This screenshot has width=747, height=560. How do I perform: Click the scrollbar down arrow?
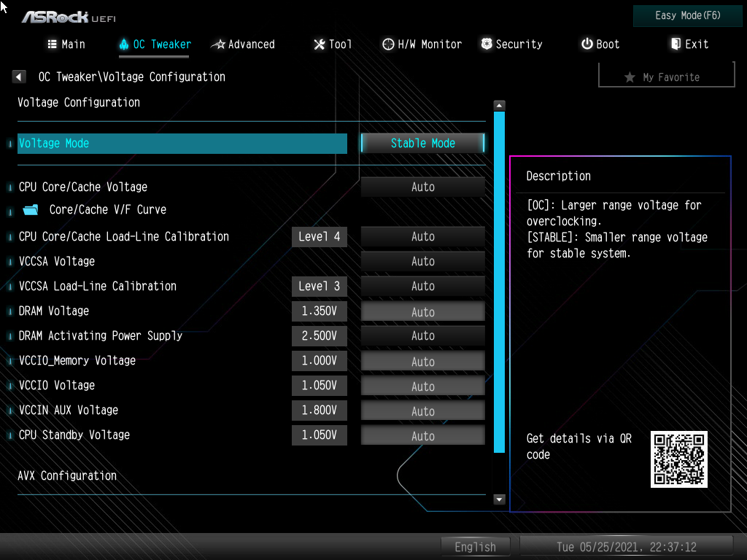click(499, 499)
